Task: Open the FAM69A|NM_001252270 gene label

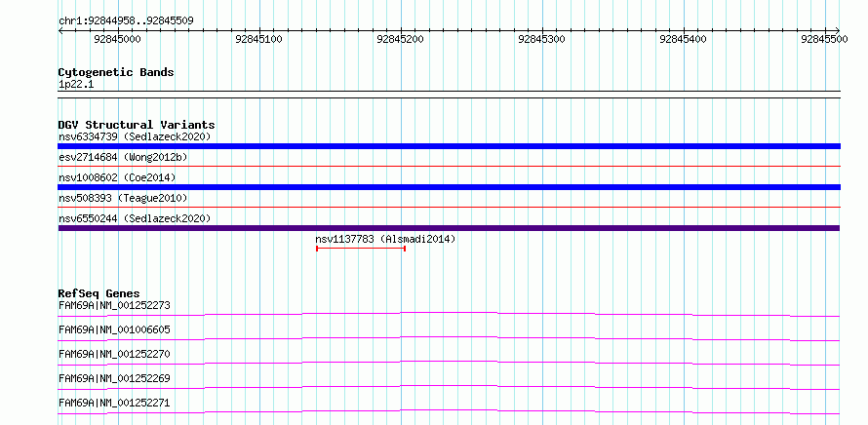Action: (114, 354)
